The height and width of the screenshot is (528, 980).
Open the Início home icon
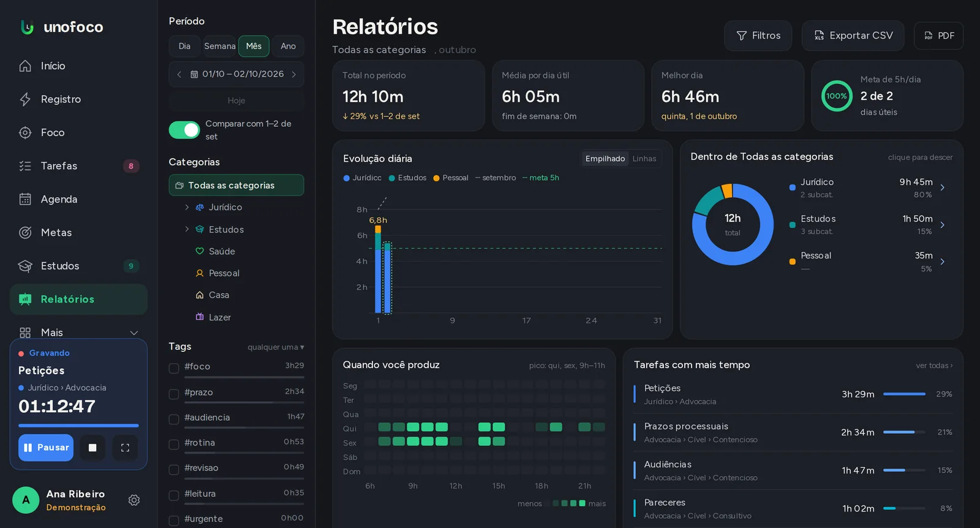(x=25, y=66)
